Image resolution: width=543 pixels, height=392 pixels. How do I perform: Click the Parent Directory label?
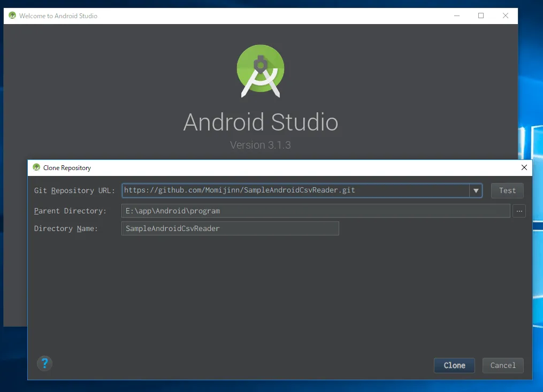point(70,211)
